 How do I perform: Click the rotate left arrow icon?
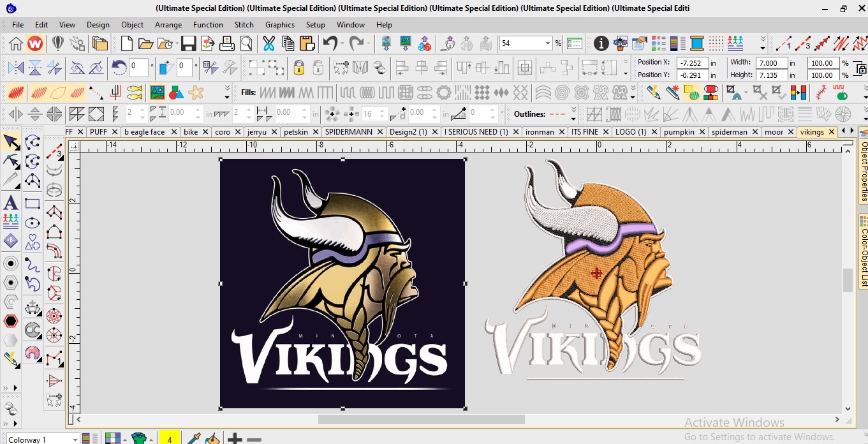119,66
